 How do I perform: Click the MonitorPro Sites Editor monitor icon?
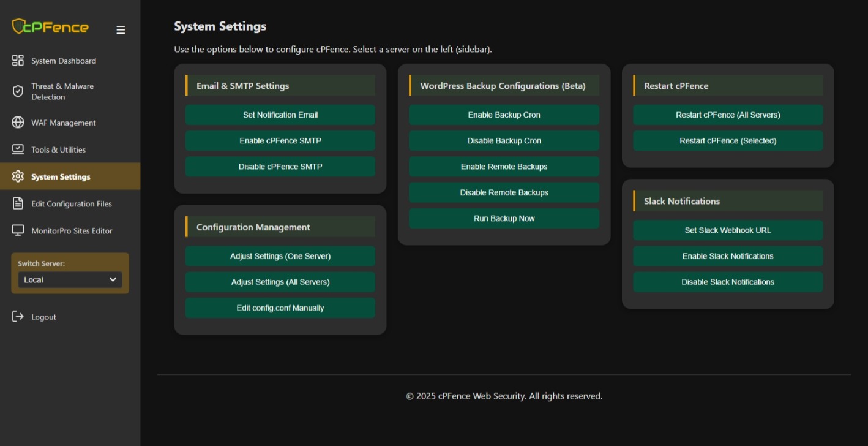[18, 230]
